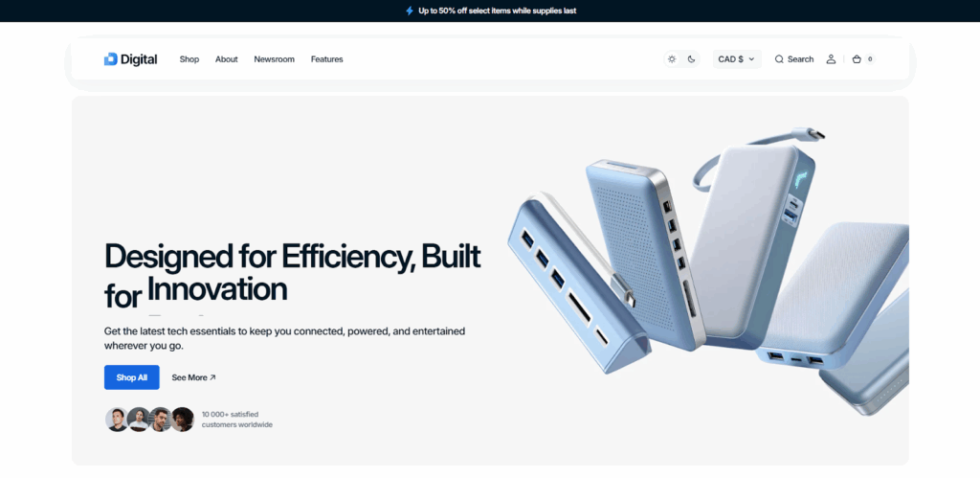
Task: Click the cart item count badge
Action: point(870,59)
